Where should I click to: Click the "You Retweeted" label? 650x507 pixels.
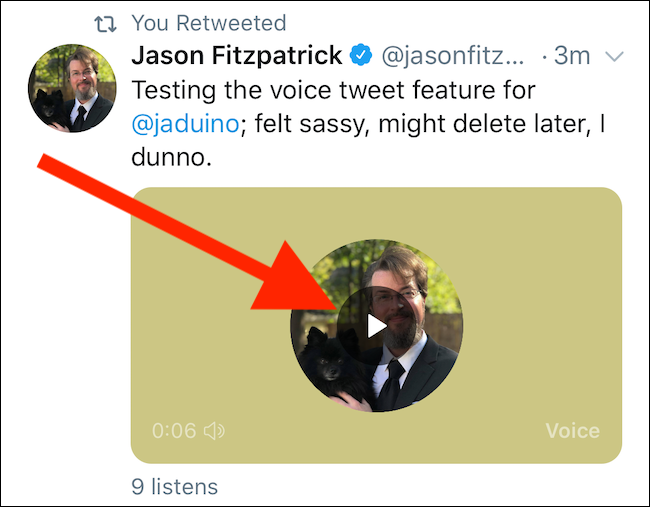(x=194, y=23)
